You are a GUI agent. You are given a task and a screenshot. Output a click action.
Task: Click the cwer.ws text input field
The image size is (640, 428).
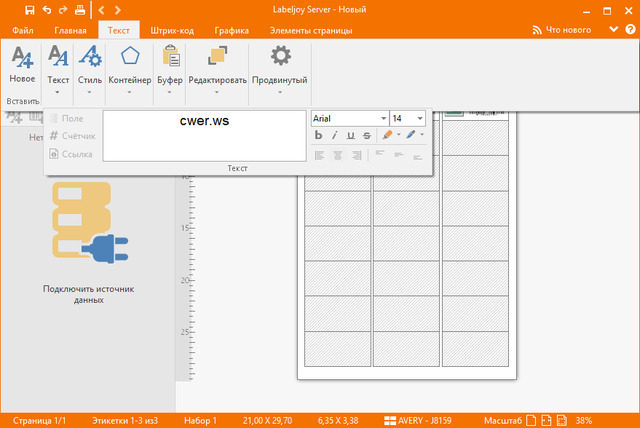pyautogui.click(x=204, y=135)
